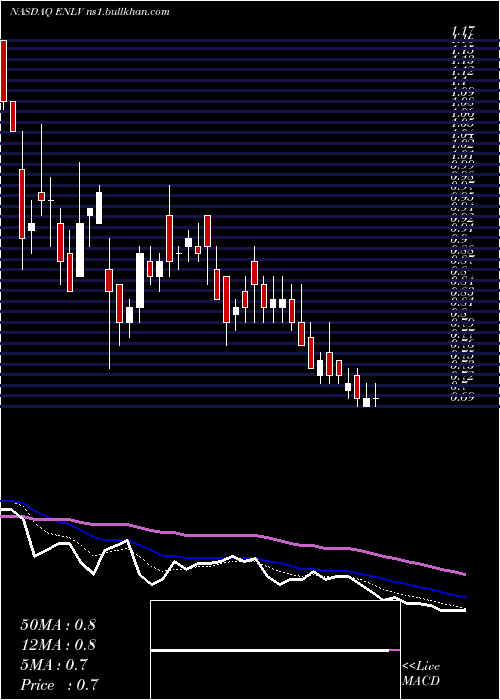The image size is (500, 700).
Task: Click the NASDAQ ENLV ns1.bullkhan.com title text
Action: (x=90, y=12)
